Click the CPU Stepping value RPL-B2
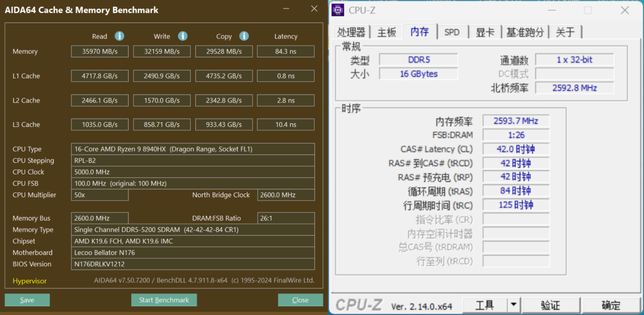Screen dimensions: 644x315 [x=193, y=161]
